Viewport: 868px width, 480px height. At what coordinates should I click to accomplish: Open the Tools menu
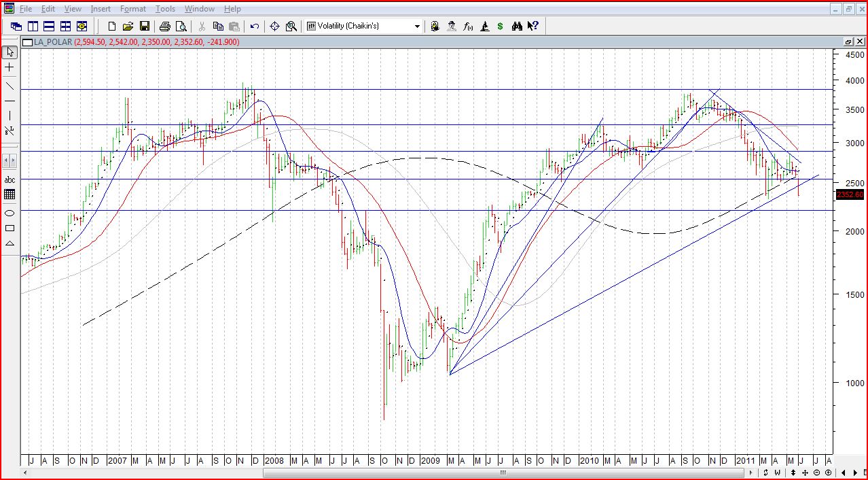tap(165, 9)
